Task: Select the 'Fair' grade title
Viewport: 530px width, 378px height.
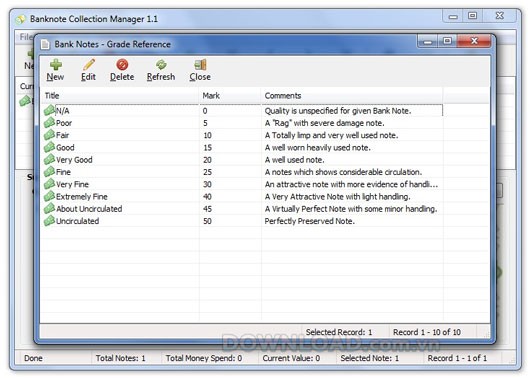Action: click(x=63, y=135)
